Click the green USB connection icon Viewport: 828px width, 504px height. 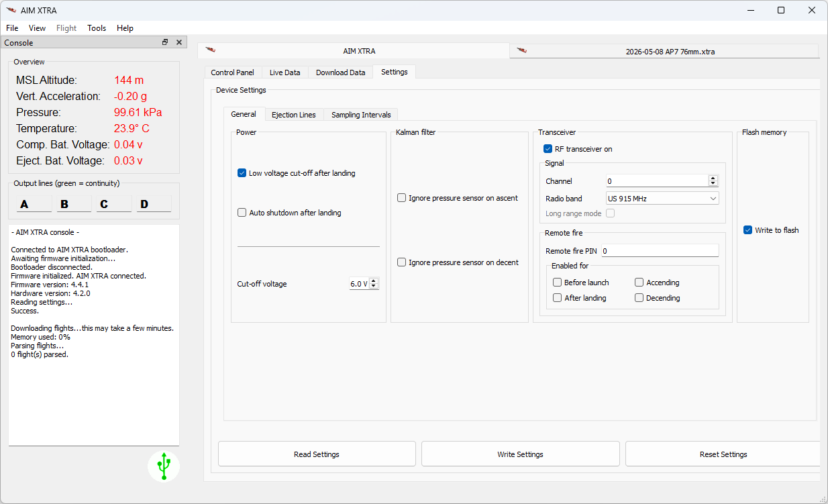click(164, 466)
